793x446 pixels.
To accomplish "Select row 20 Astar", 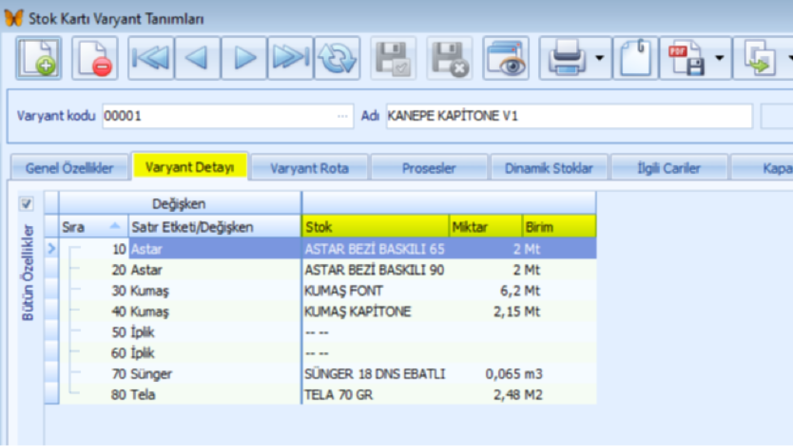I will [328, 270].
